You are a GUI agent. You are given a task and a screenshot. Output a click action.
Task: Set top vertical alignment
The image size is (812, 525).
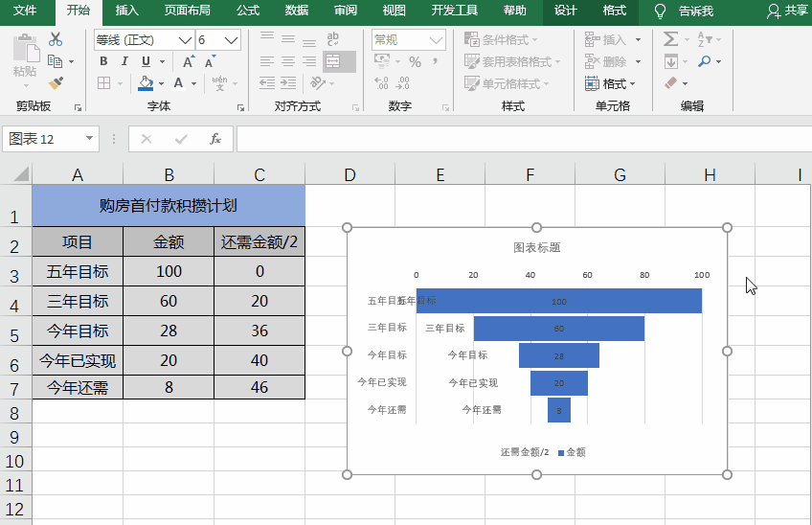pos(267,36)
